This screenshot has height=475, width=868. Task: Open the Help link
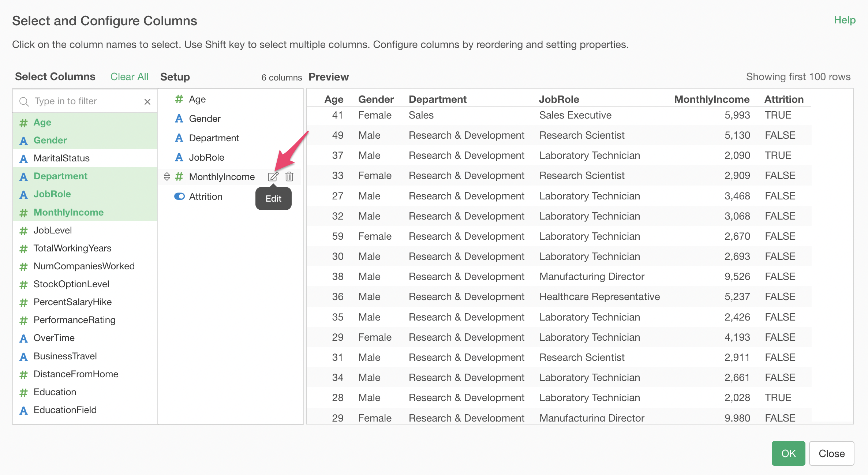click(844, 20)
